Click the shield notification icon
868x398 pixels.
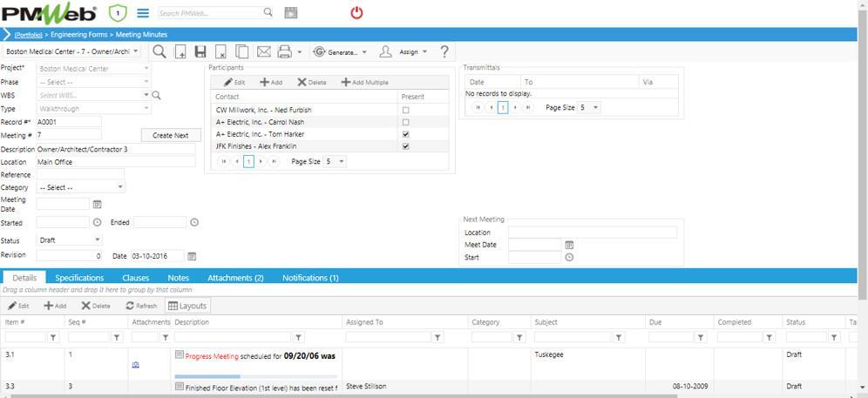pos(118,13)
